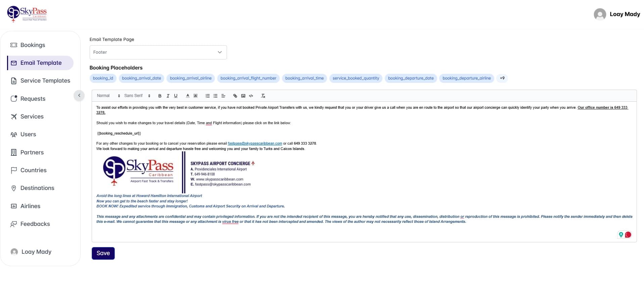The image size is (644, 294).
Task: Open Services in the sidebar
Action: click(40, 116)
